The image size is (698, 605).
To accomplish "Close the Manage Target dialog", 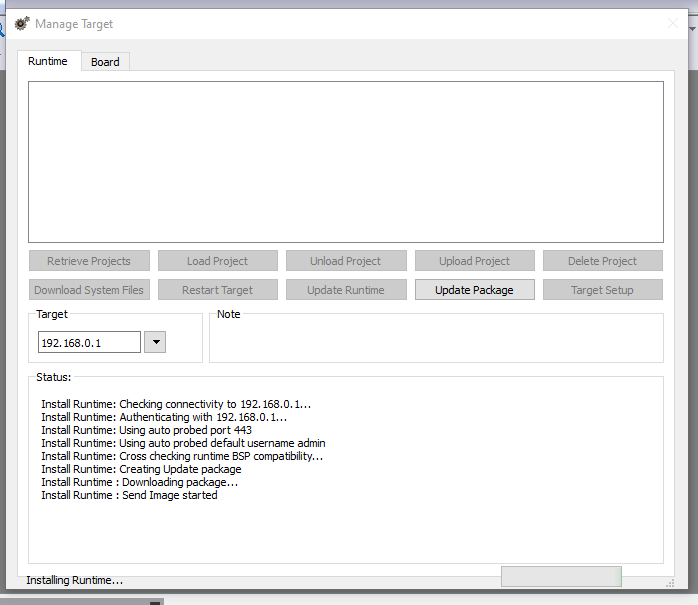I will [x=672, y=23].
